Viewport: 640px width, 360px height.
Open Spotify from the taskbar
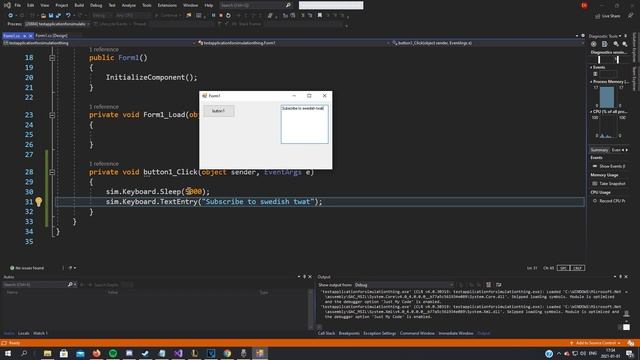click(x=113, y=353)
